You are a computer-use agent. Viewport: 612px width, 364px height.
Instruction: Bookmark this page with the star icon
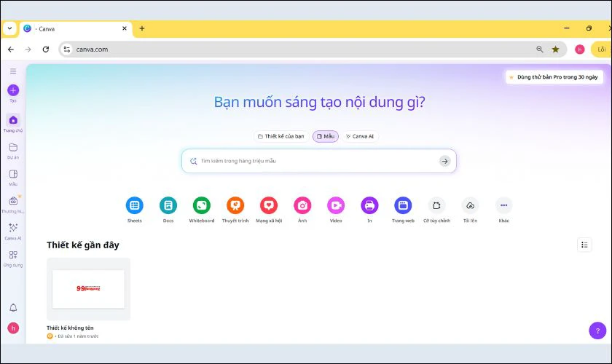point(555,50)
